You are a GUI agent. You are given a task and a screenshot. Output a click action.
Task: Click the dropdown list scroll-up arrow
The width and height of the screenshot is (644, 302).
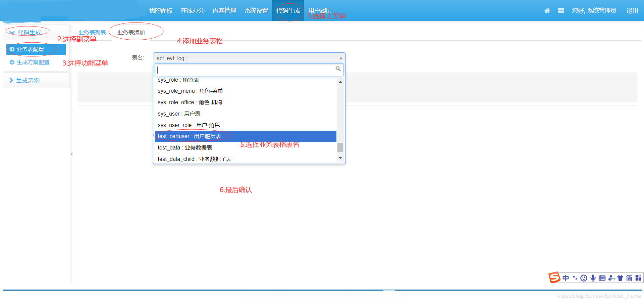pyautogui.click(x=340, y=82)
